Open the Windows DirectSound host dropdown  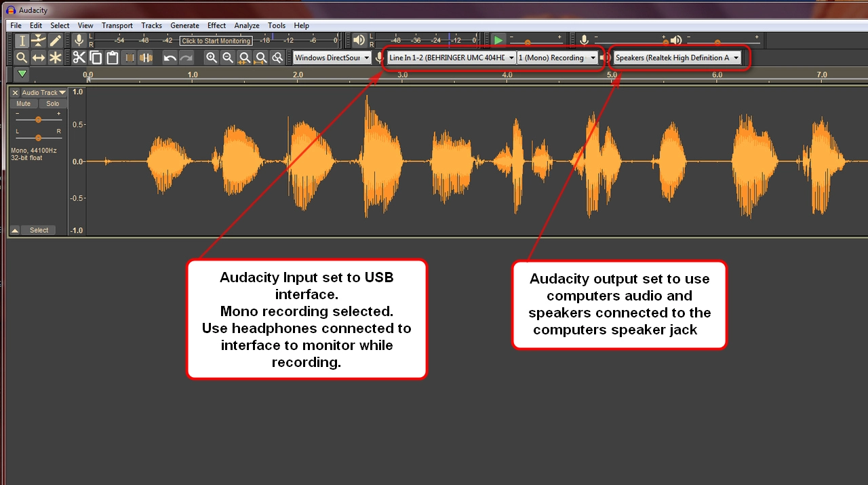[332, 58]
